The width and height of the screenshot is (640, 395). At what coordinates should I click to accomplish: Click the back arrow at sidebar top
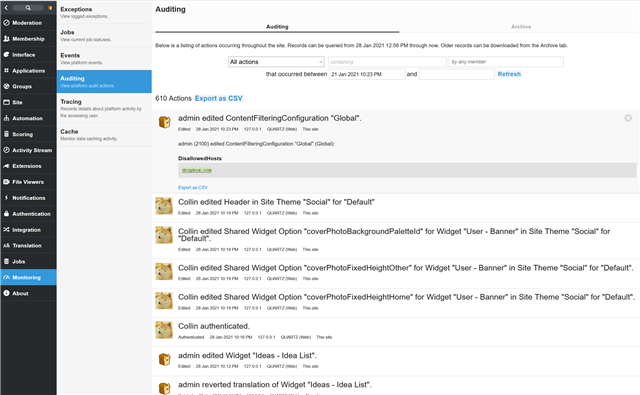pyautogui.click(x=6, y=8)
